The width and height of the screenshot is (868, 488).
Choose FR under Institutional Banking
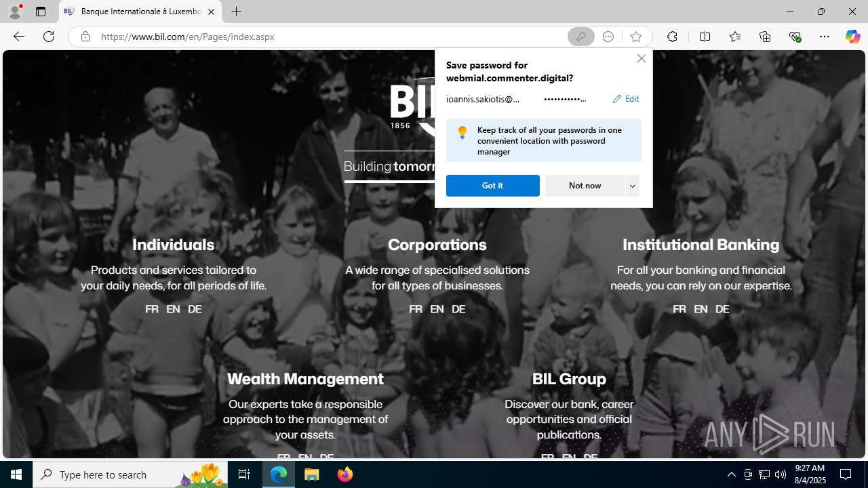(679, 309)
